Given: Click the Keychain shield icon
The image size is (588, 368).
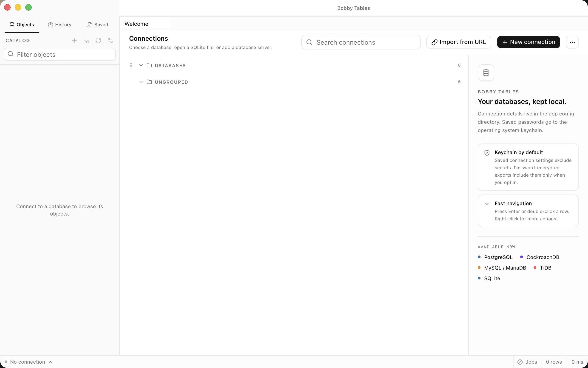Looking at the screenshot, I should pos(487,152).
